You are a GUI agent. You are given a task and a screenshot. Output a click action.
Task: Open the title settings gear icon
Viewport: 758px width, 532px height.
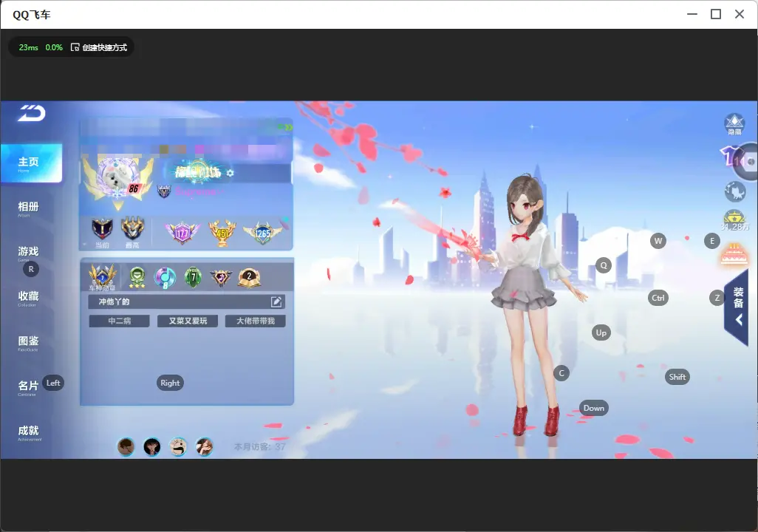click(230, 173)
